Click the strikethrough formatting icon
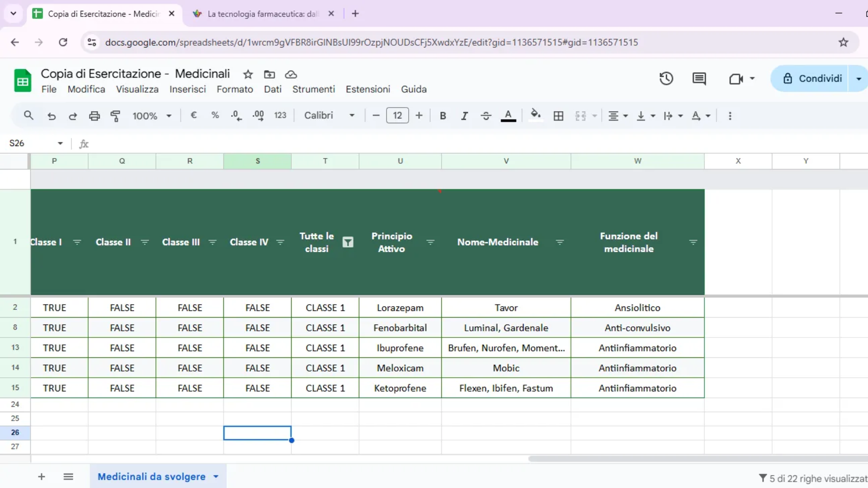 [x=486, y=116]
